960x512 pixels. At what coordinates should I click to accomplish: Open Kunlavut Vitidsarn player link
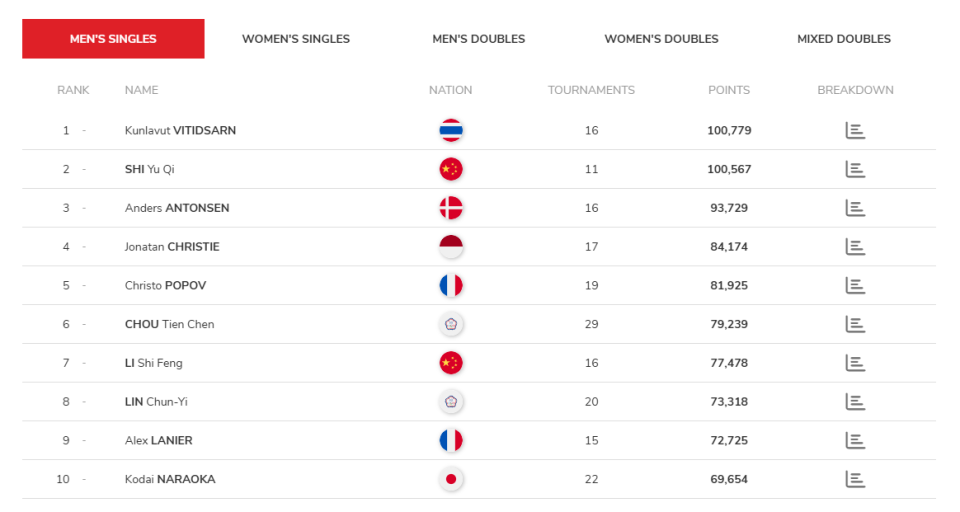[x=180, y=131]
